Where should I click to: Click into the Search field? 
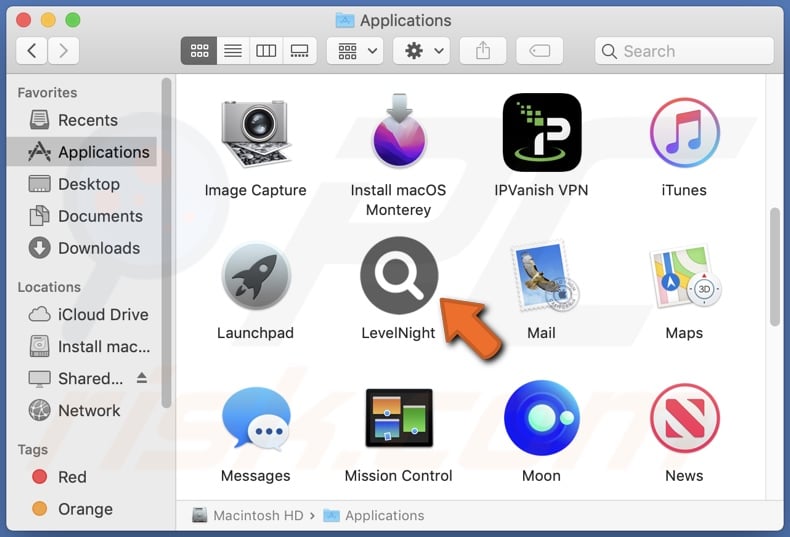pos(684,51)
